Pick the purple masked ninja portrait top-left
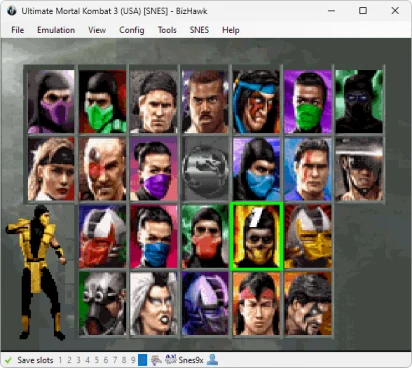This screenshot has height=368, width=412. pos(51,101)
